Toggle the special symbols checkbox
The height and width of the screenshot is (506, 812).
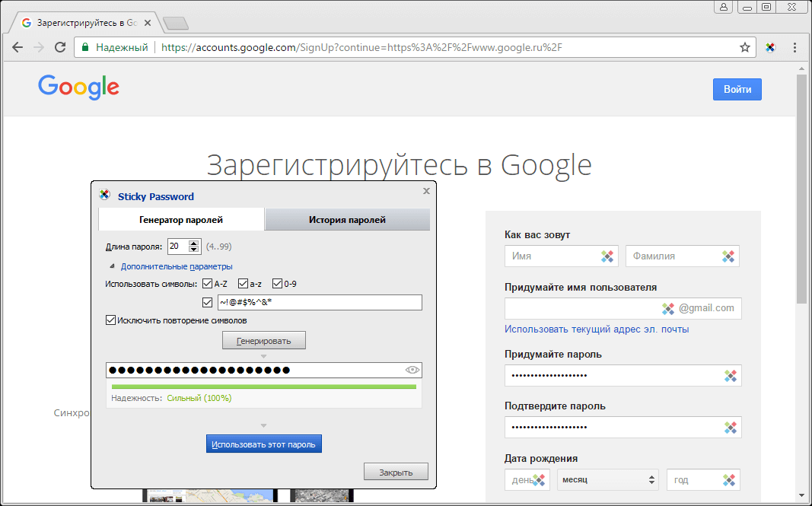point(207,303)
